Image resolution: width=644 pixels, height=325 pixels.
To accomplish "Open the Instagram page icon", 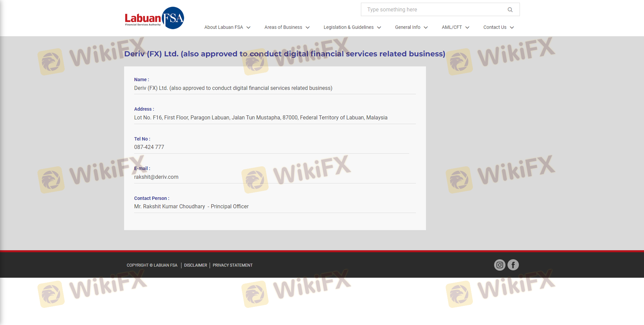I will click(x=499, y=265).
